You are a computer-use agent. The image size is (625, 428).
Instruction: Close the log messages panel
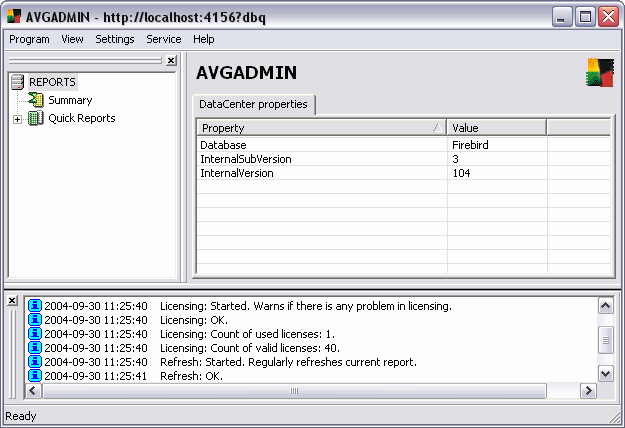[12, 300]
